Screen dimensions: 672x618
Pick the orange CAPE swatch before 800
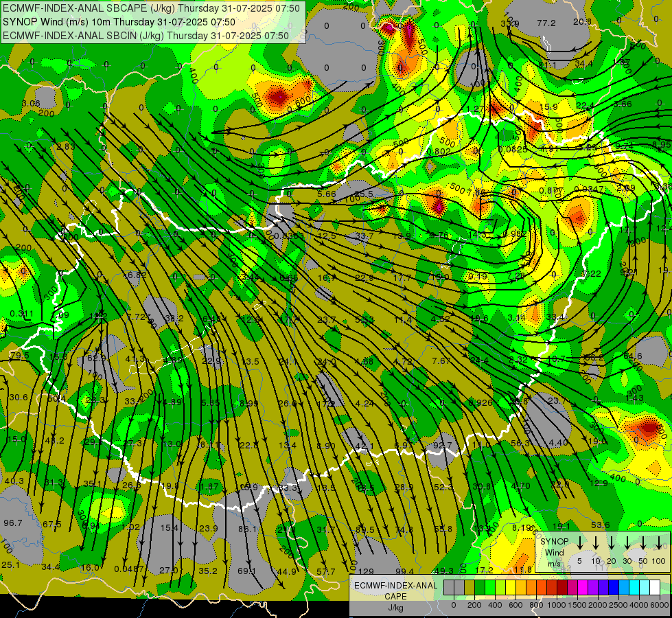pyautogui.click(x=531, y=587)
